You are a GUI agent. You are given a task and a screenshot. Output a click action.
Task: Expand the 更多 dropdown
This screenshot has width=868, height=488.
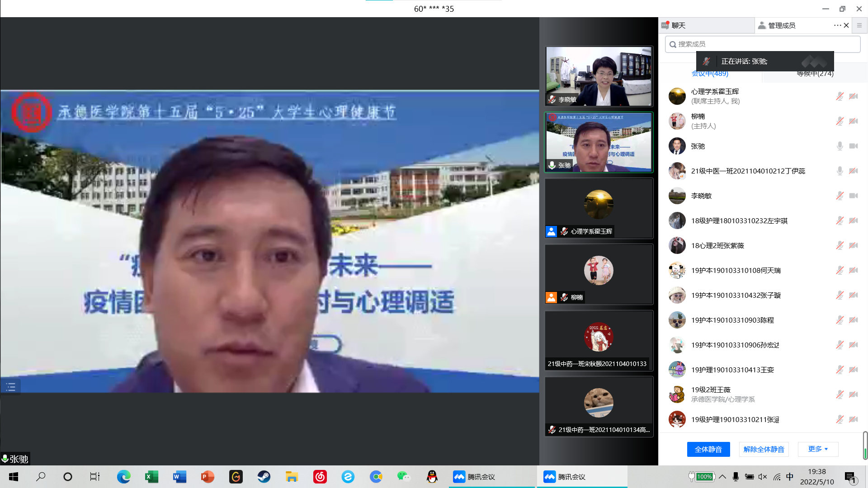pos(818,449)
